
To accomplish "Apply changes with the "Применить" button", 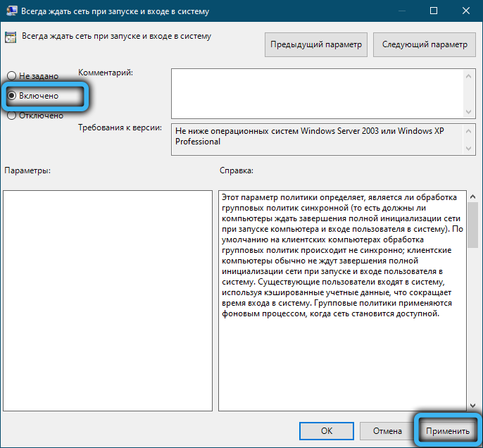I will pos(447,430).
